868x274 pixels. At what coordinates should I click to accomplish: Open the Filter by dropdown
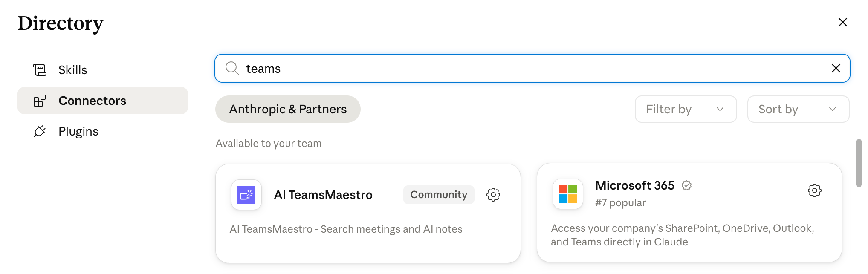pos(686,109)
